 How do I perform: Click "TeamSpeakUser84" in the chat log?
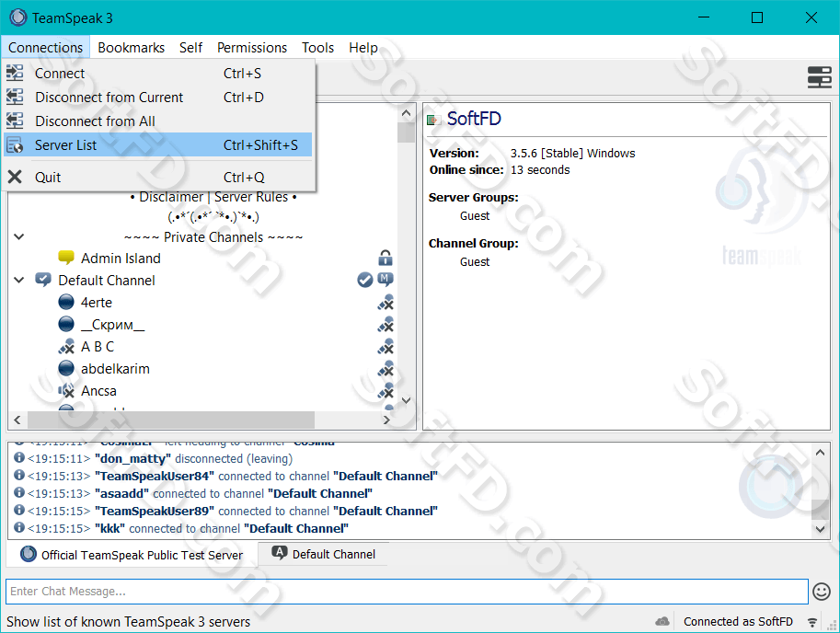[x=155, y=476]
